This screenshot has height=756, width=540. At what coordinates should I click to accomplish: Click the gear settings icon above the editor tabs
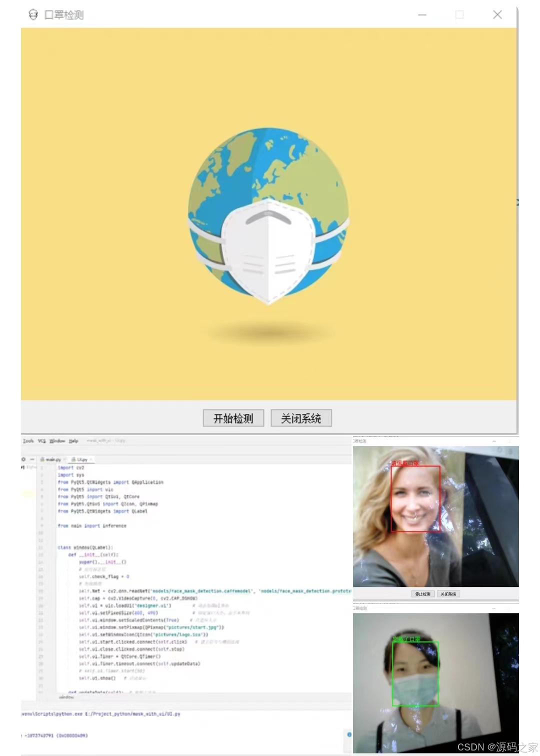coord(24,459)
